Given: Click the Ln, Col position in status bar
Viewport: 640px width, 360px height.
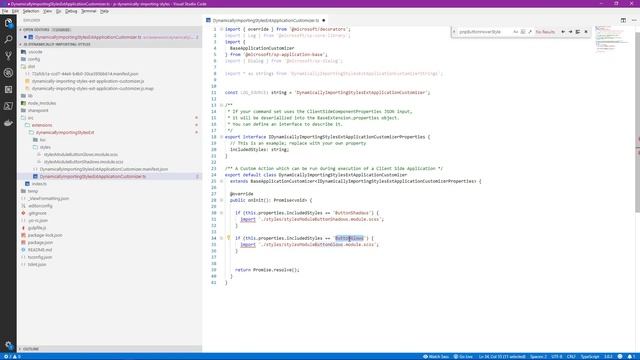Looking at the screenshot, I should [502, 356].
